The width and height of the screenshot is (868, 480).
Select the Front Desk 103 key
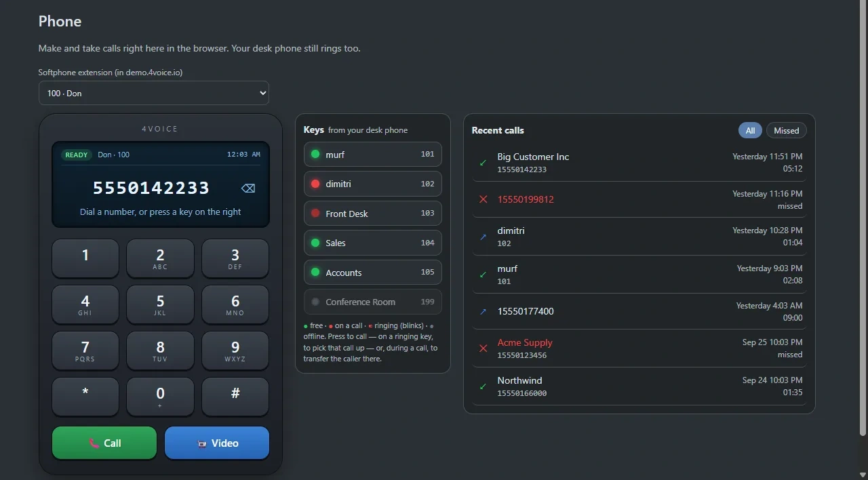click(x=373, y=213)
